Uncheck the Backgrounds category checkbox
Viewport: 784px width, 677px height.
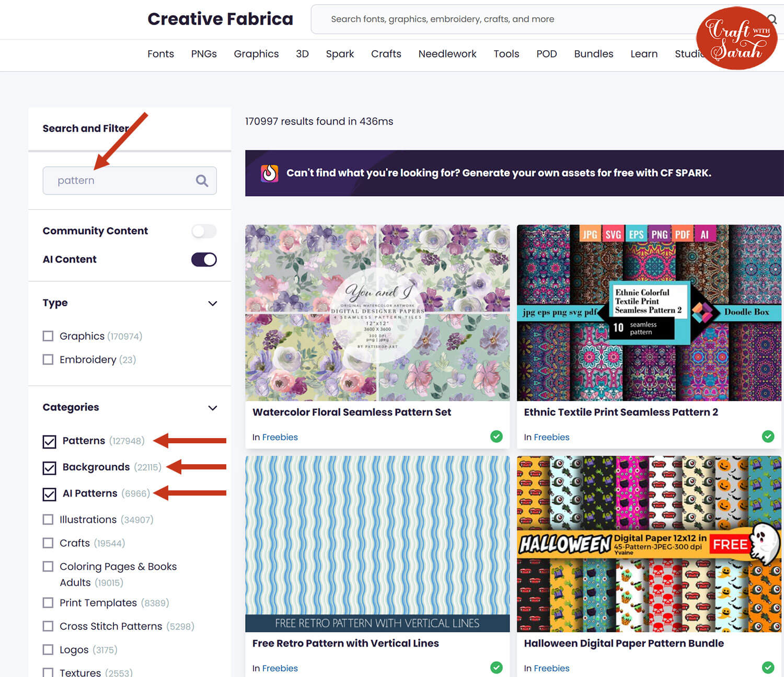(x=50, y=468)
